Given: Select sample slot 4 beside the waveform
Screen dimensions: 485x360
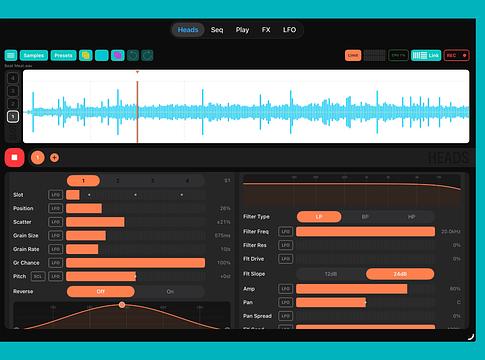Looking at the screenshot, I should point(13,78).
